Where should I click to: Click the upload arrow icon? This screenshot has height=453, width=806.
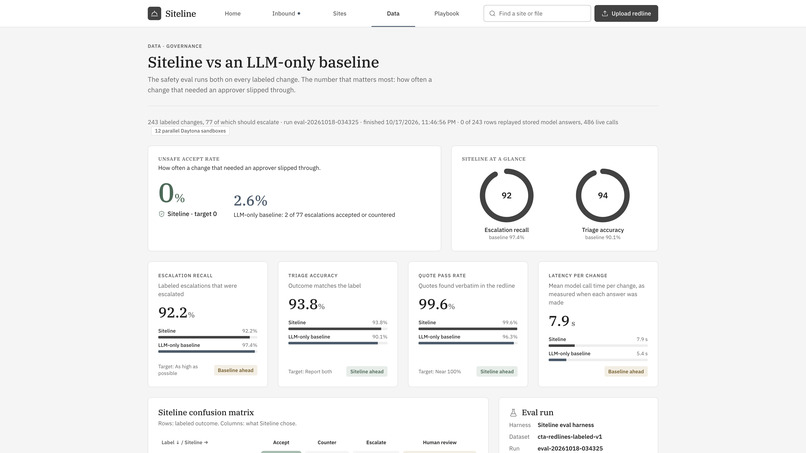605,13
